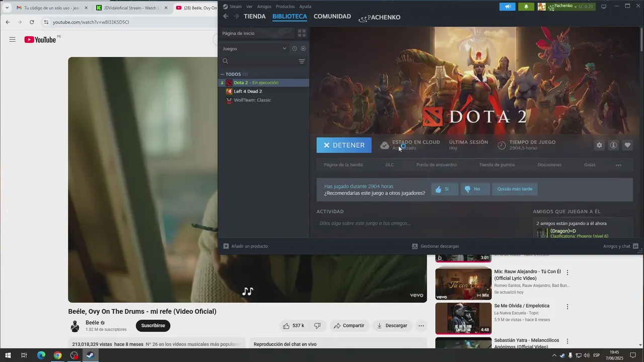Open the Ver menu
This screenshot has height=362, width=644.
tap(250, 7)
